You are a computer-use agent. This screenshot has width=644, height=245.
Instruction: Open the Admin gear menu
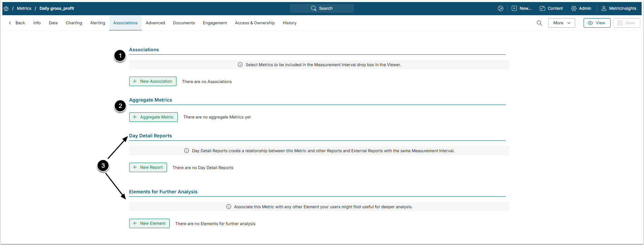581,8
